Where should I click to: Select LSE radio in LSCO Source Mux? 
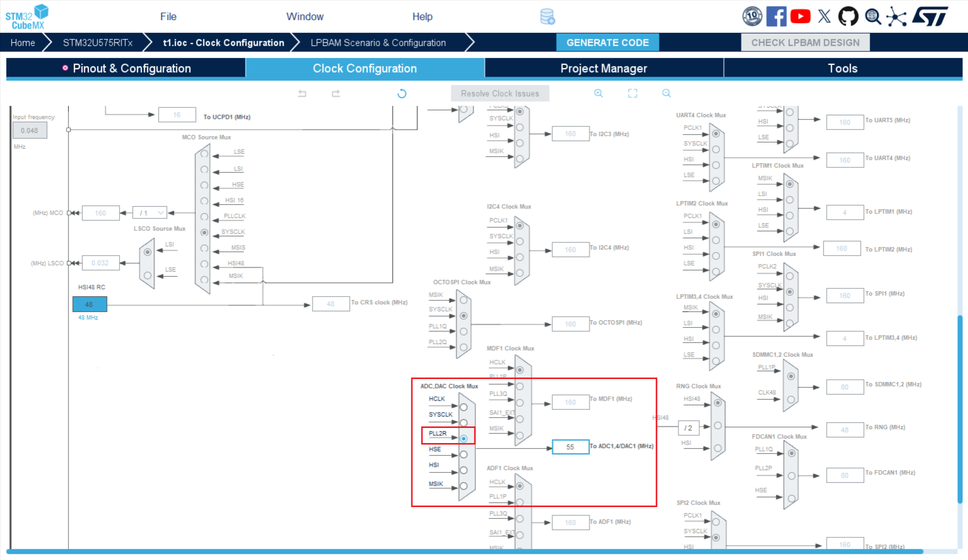[147, 276]
